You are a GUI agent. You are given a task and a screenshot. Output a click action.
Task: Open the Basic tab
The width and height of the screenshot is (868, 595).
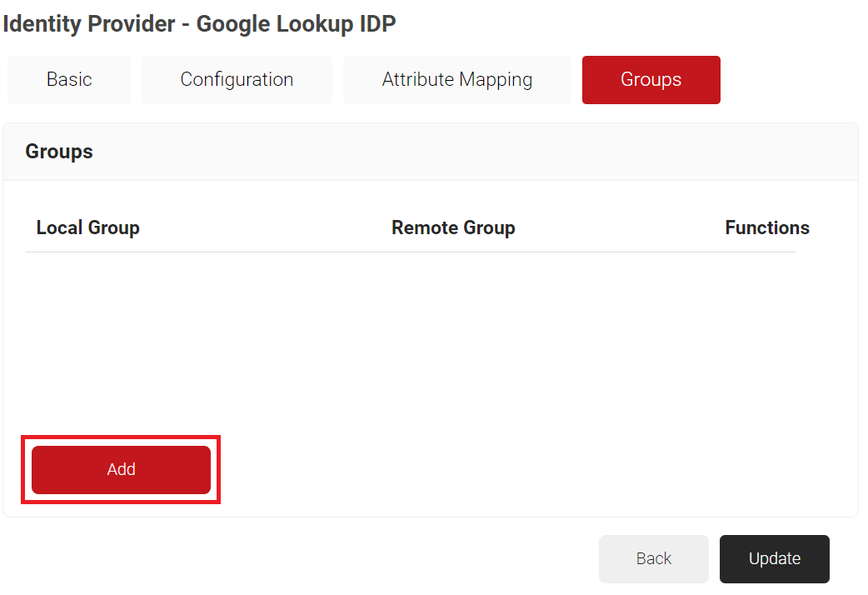(69, 80)
